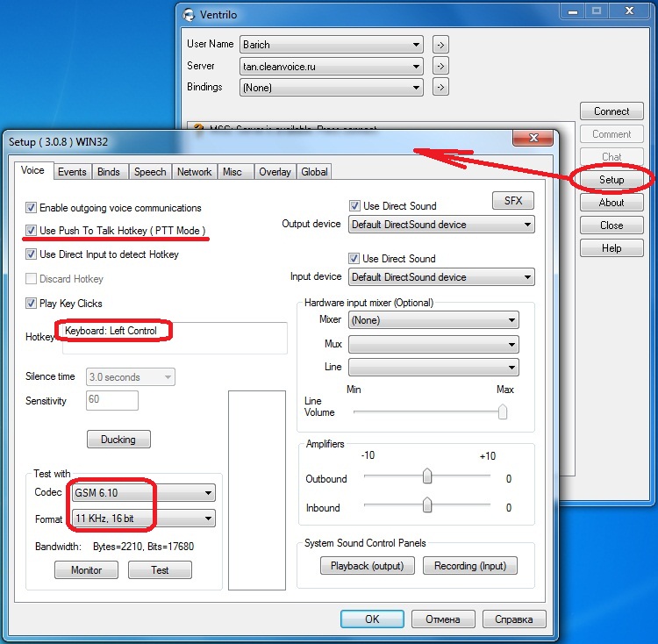Viewport: 658px width, 644px height.
Task: Click Connect in the Ventrilo window
Action: pyautogui.click(x=612, y=111)
